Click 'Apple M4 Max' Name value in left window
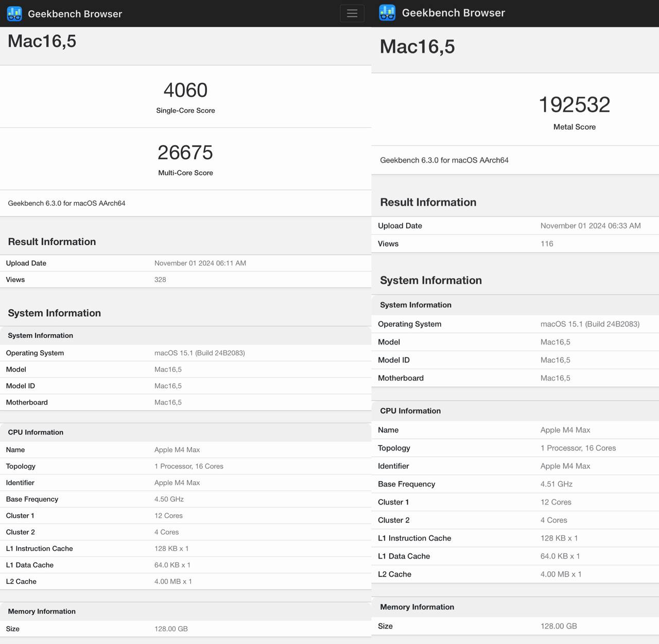Viewport: 659px width, 644px height. tap(177, 449)
